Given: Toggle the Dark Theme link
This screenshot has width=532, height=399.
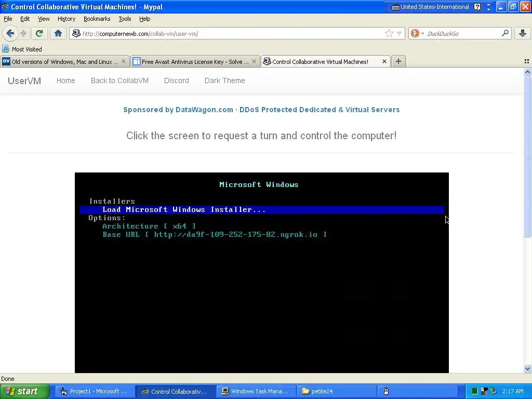Looking at the screenshot, I should (x=224, y=81).
